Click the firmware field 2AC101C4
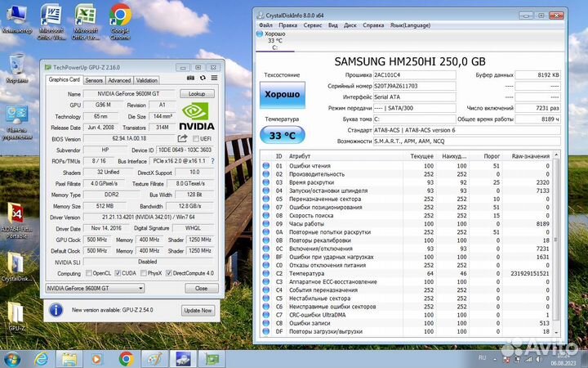This screenshot has height=368, width=588. [414, 74]
